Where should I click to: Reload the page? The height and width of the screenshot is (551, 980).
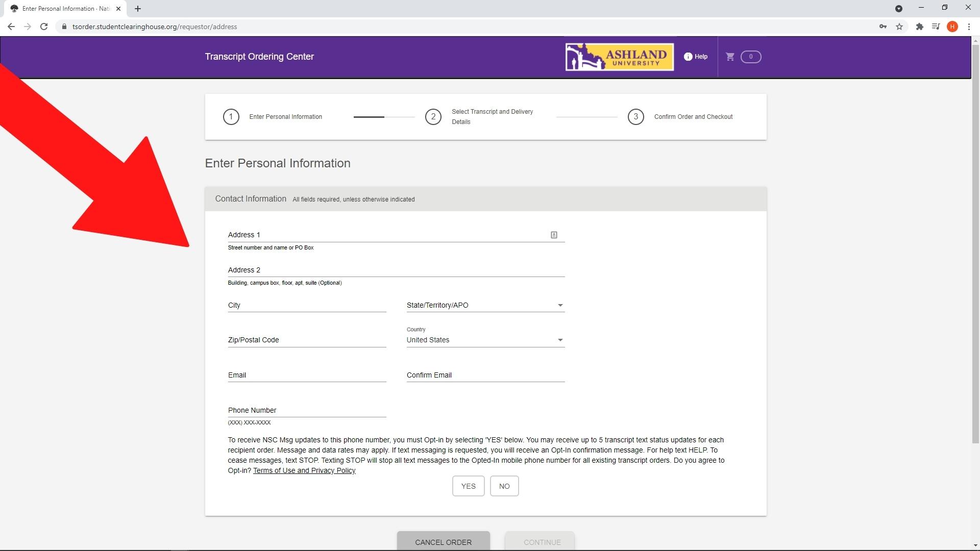coord(44,27)
